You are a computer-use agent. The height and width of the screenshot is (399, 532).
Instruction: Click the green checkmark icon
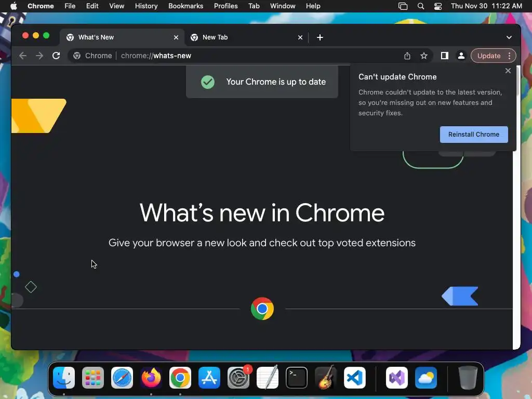pyautogui.click(x=208, y=82)
